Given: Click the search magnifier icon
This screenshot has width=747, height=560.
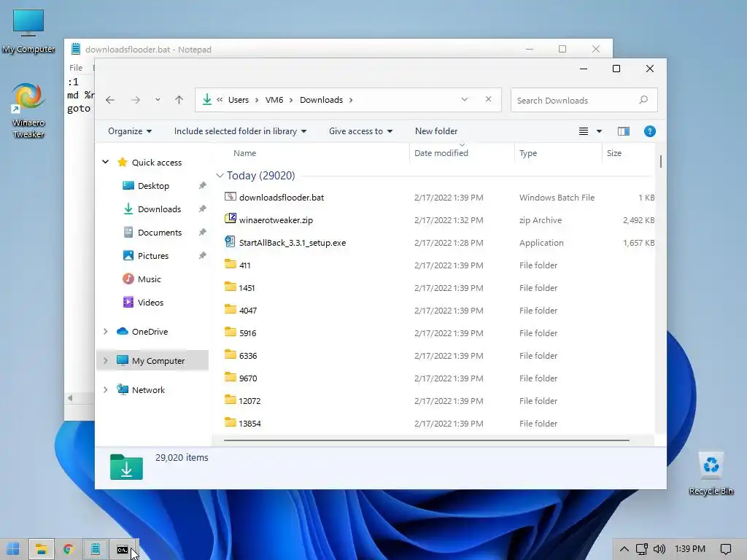Looking at the screenshot, I should tap(643, 100).
